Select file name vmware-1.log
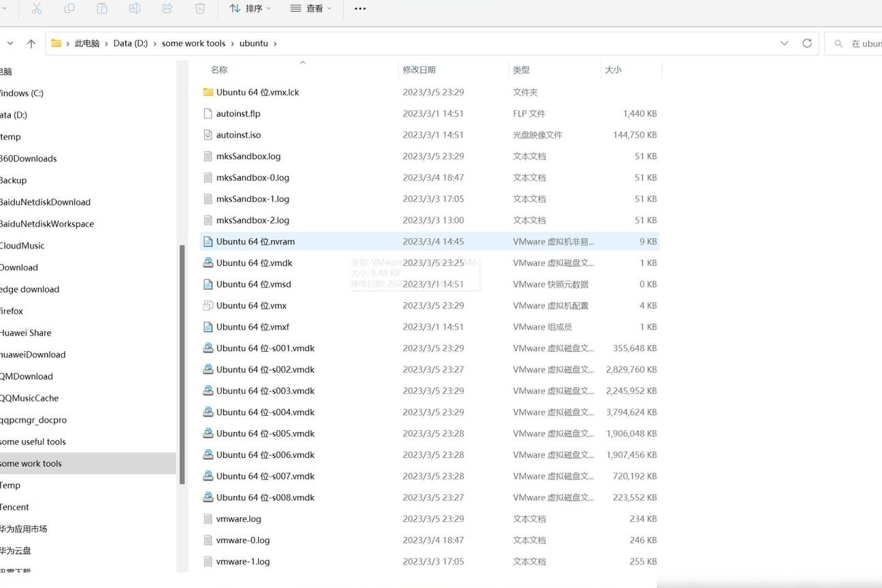The height and width of the screenshot is (588, 882). coord(243,561)
